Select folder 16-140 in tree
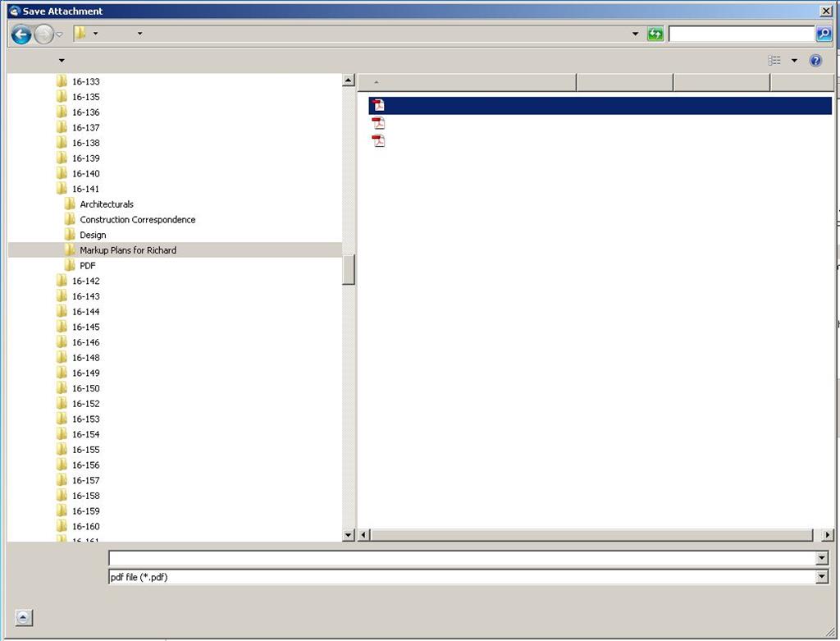This screenshot has height=641, width=840. click(x=85, y=174)
